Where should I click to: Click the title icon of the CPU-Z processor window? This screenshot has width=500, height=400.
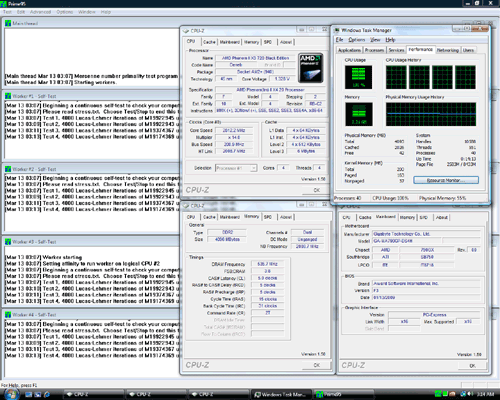186,31
